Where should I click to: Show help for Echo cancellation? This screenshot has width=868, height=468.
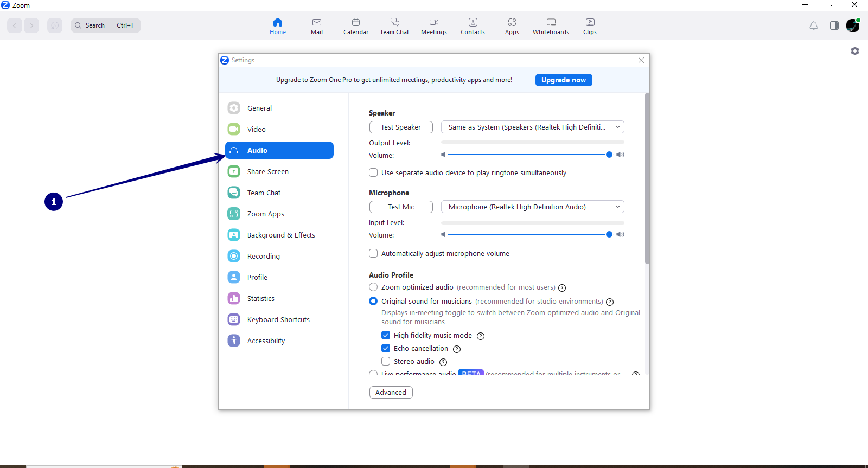[x=457, y=349]
